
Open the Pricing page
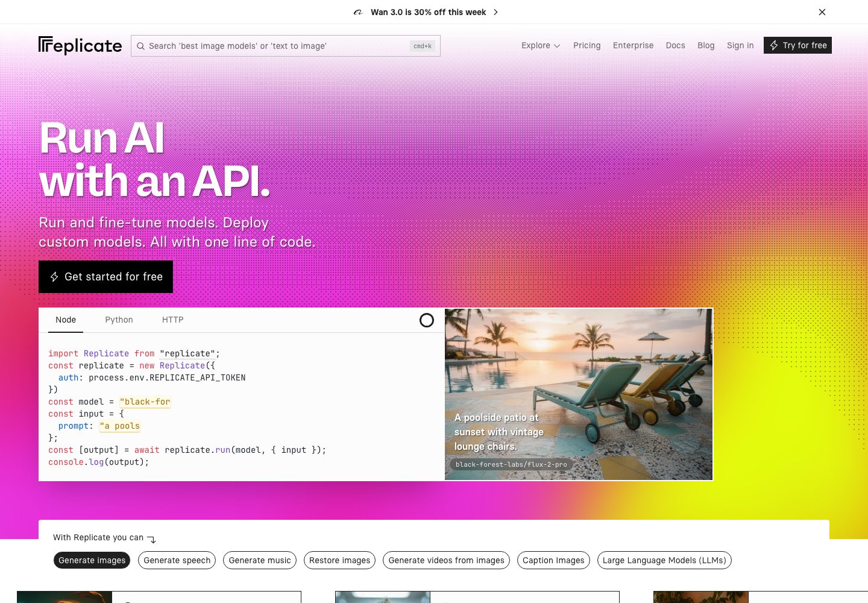(x=587, y=45)
